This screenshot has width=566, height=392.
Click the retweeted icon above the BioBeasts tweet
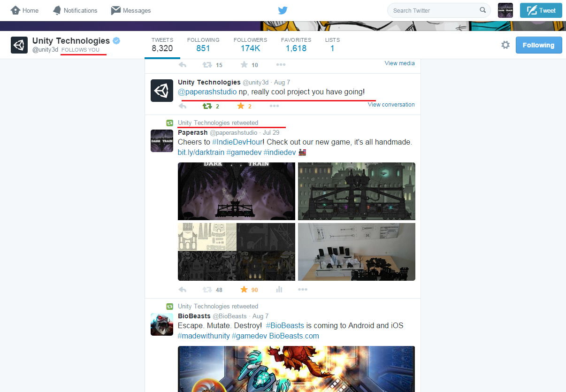point(170,307)
